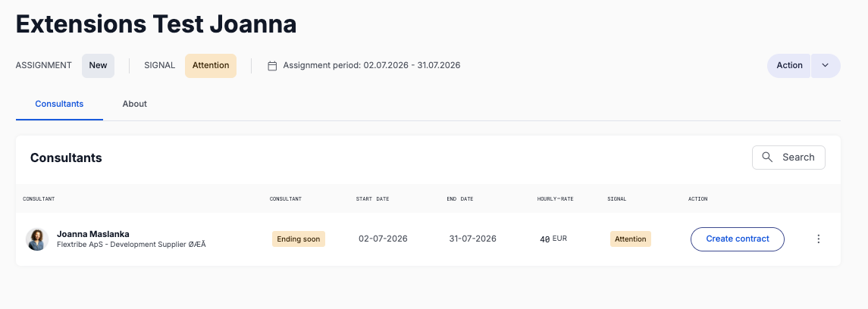The width and height of the screenshot is (868, 309).
Task: Expand the Action dropdown chevron
Action: point(826,66)
